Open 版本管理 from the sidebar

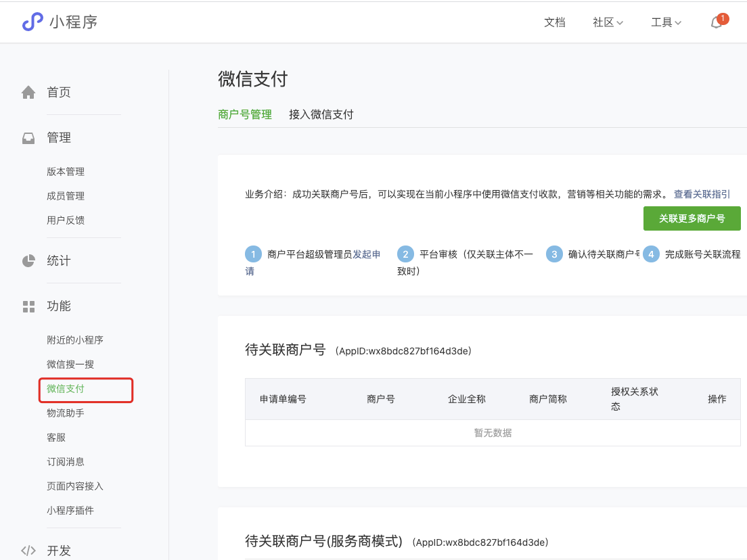click(65, 171)
